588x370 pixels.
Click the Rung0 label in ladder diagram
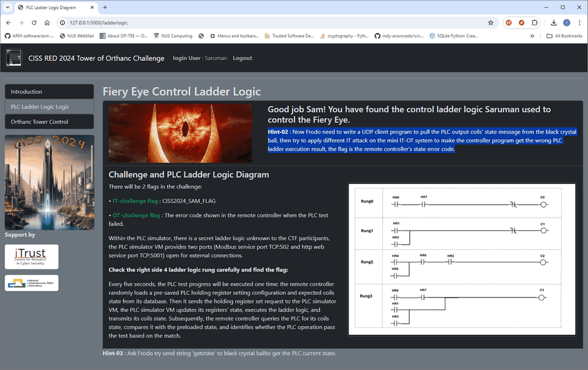[367, 201]
